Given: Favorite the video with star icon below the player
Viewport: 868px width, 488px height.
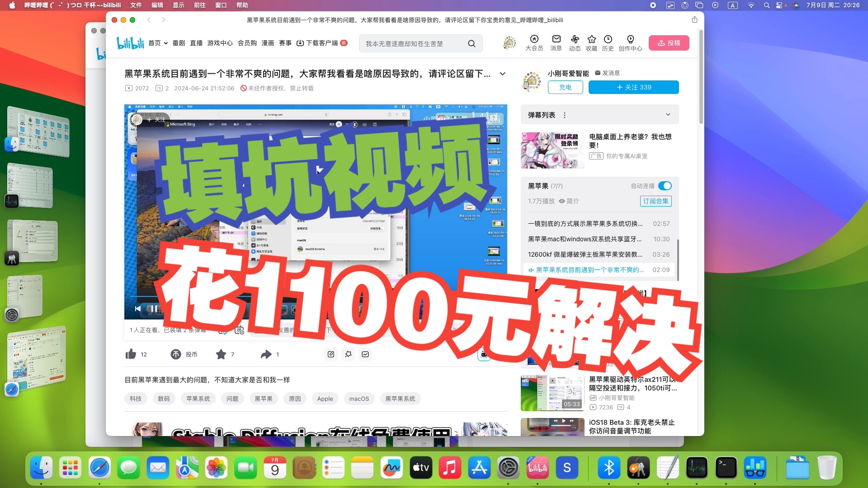Looking at the screenshot, I should coord(221,354).
